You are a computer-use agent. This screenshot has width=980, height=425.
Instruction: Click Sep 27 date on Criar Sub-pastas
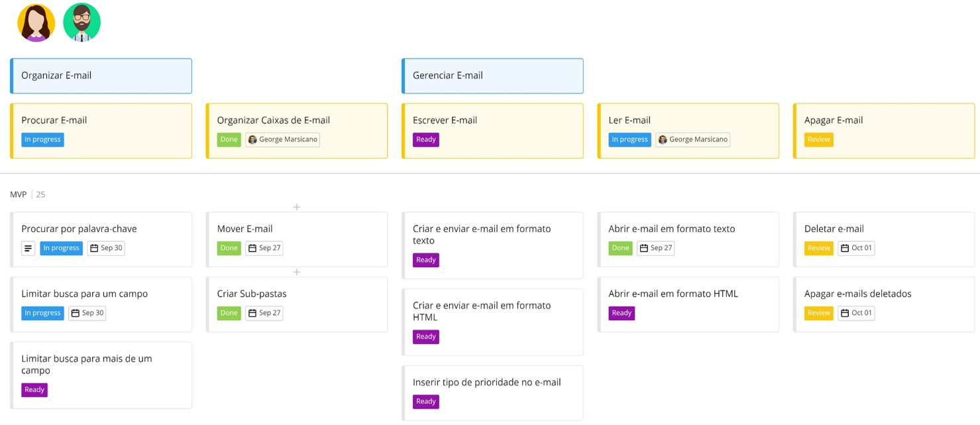pos(264,313)
